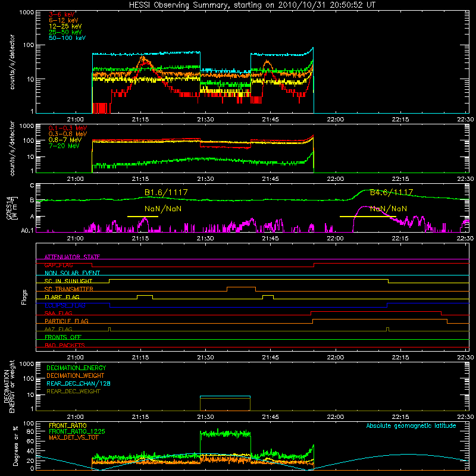Click the B4.6/1117 flare annotation
Image resolution: width=476 pixels, height=476 pixels.
pyautogui.click(x=392, y=192)
